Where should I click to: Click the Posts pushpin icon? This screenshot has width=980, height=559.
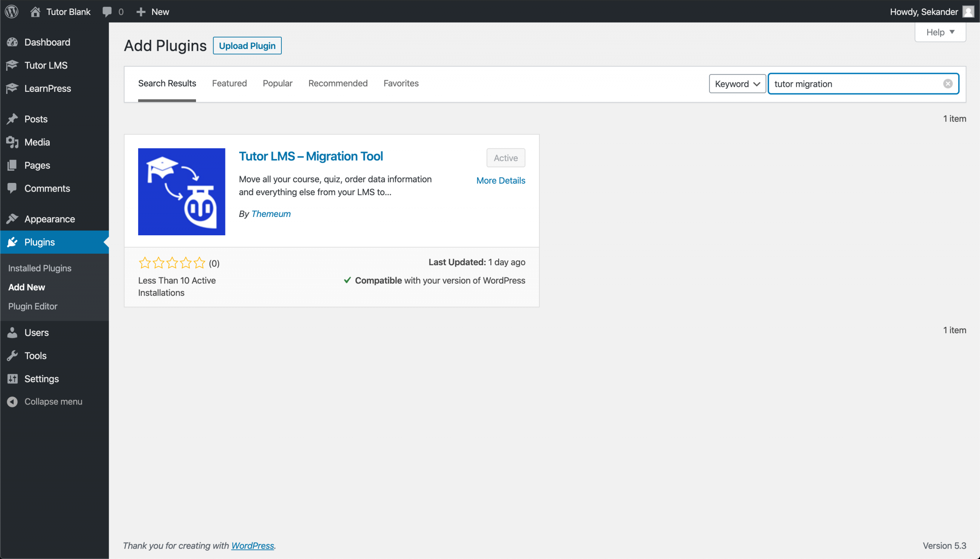pyautogui.click(x=12, y=119)
